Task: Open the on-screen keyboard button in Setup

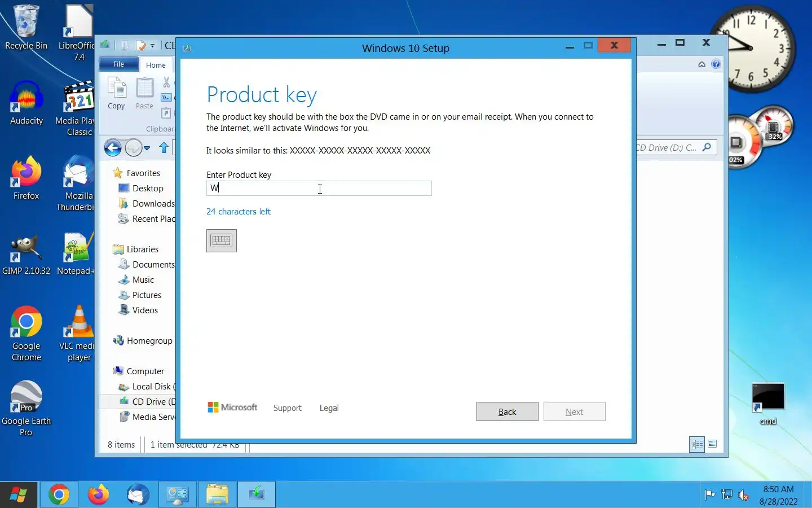Action: pos(221,240)
